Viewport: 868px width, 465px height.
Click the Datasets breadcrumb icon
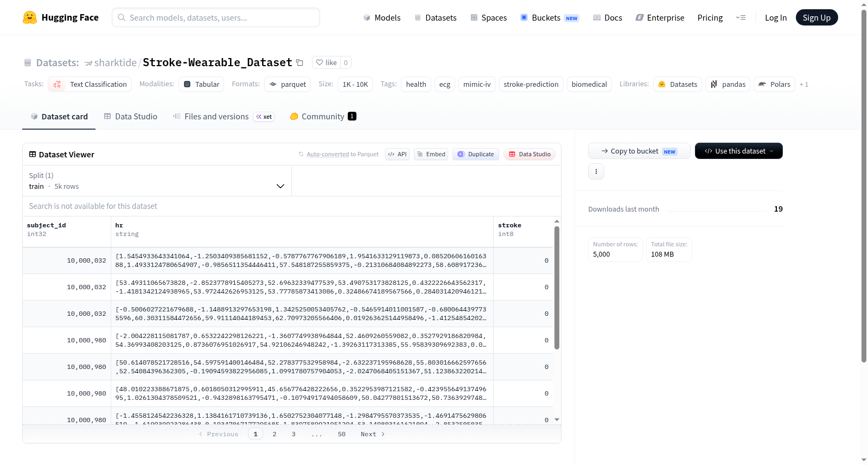28,63
